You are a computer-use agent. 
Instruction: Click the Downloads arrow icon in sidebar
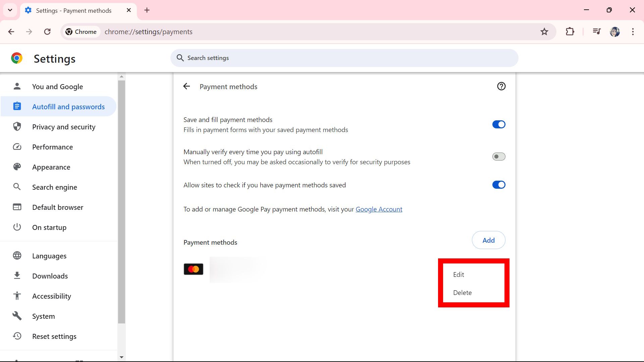(x=17, y=276)
